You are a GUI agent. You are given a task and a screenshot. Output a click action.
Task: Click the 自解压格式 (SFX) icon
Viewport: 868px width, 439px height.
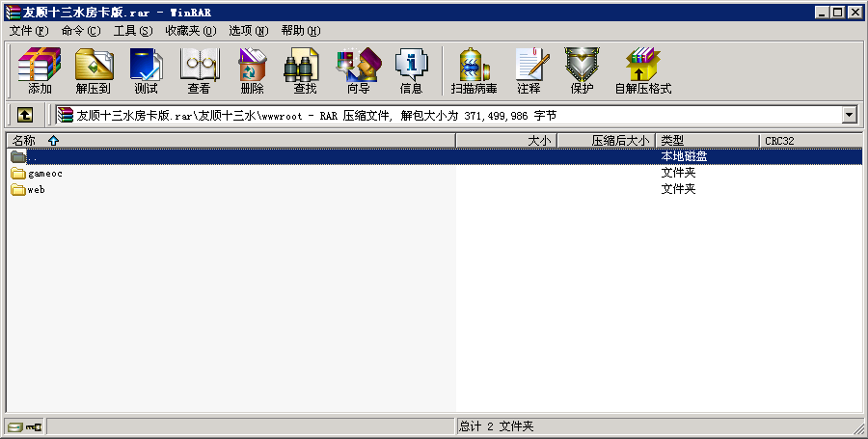[642, 70]
